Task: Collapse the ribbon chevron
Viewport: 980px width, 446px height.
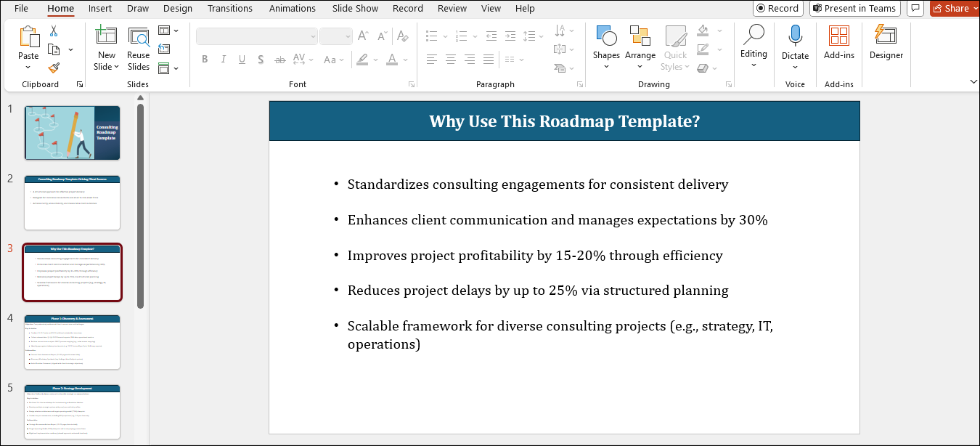Action: click(973, 82)
